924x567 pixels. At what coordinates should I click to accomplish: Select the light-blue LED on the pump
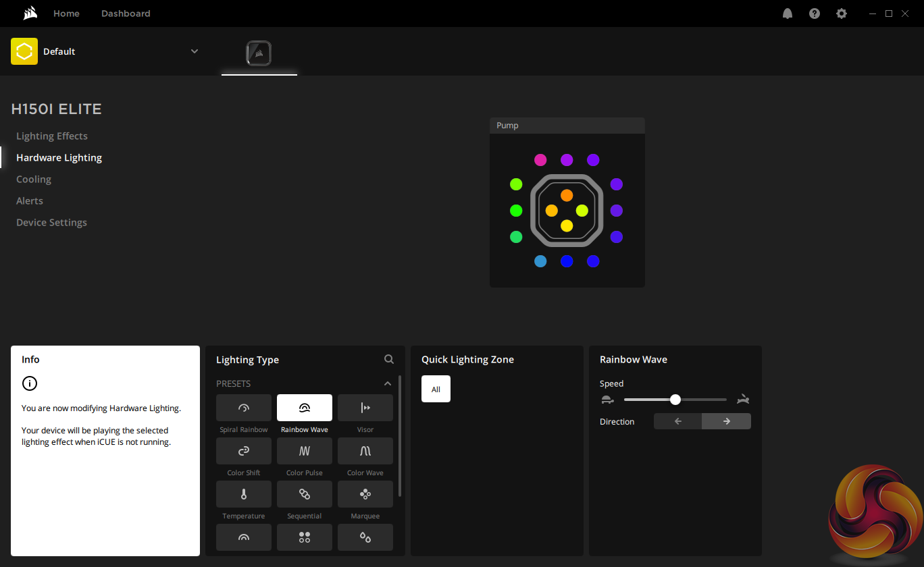pos(540,261)
